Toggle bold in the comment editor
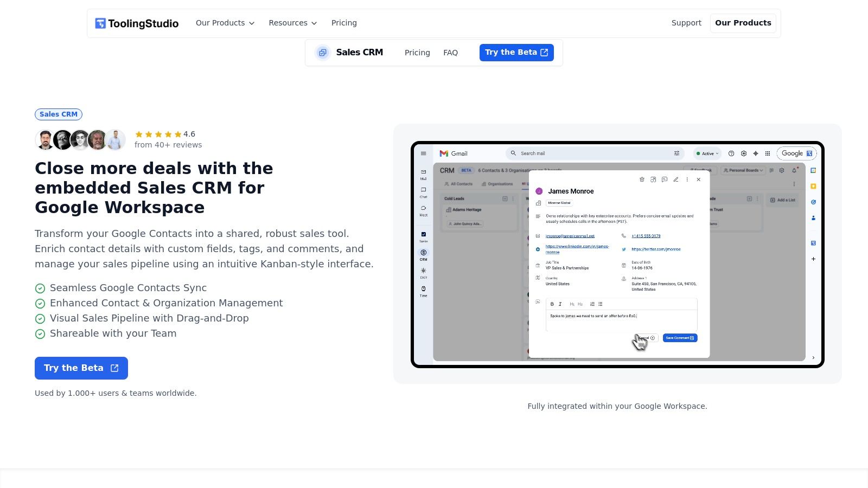This screenshot has height=488, width=868. pos(552,304)
